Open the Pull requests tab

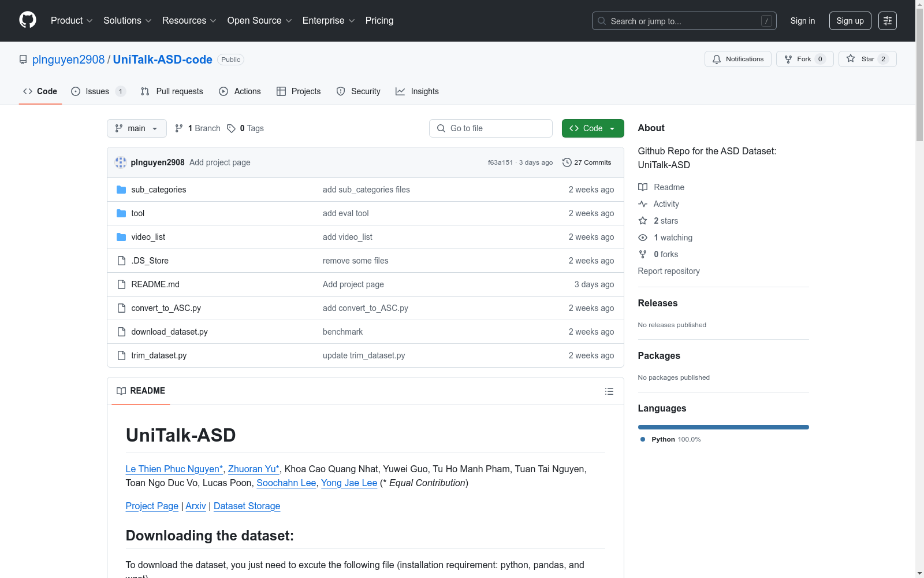[172, 91]
